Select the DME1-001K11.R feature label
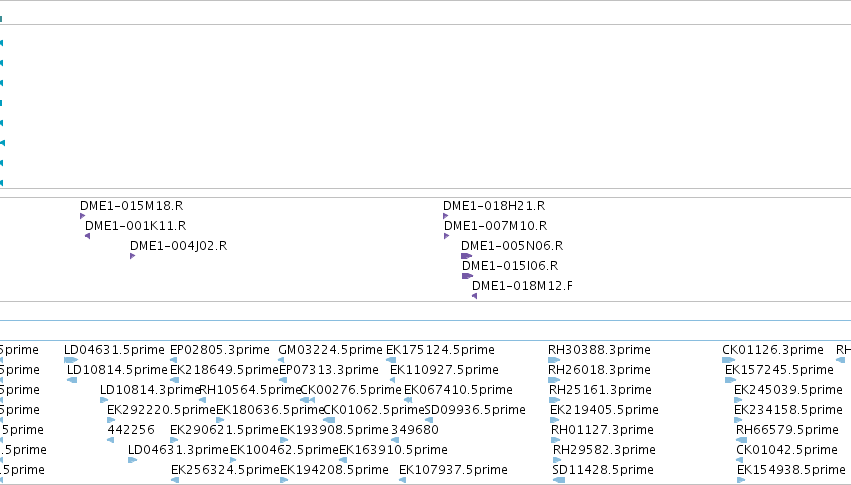851x485 pixels. [136, 226]
